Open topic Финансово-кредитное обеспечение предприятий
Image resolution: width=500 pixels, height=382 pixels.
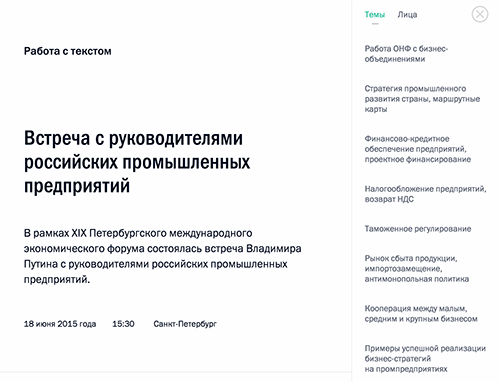click(x=417, y=149)
